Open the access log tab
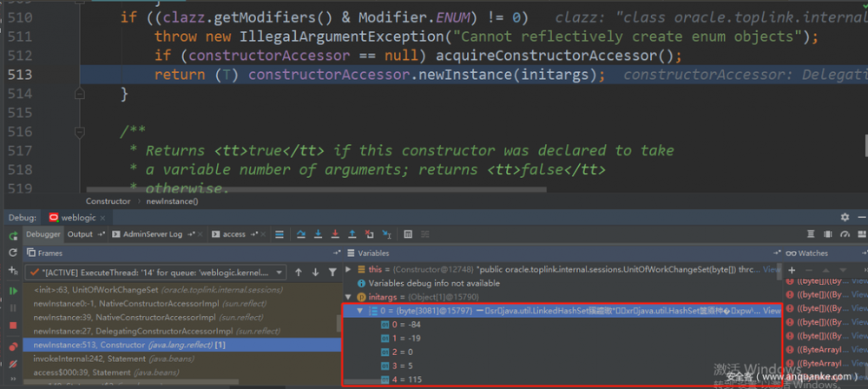Screen dimensions: 868x389 click(x=234, y=234)
